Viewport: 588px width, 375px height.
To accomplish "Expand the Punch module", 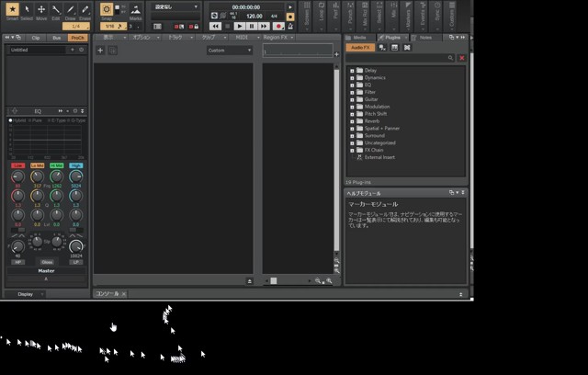I will (350, 17).
